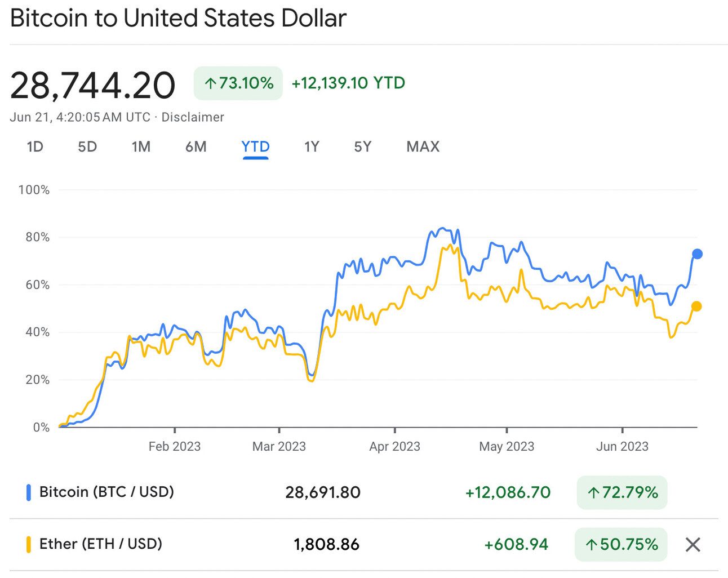728x578 pixels.
Task: Switch to the 5D range tab
Action: pyautogui.click(x=87, y=147)
